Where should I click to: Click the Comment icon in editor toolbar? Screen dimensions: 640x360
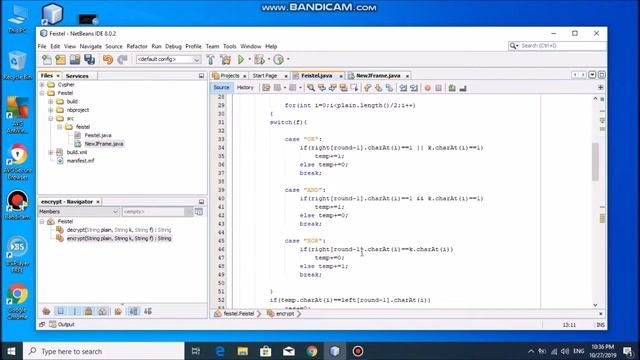(x=452, y=88)
